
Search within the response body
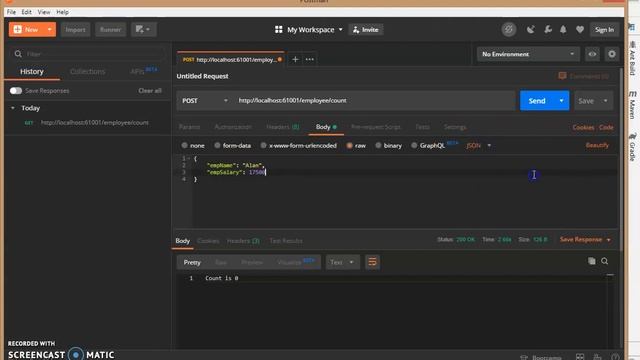pyautogui.click(x=604, y=261)
